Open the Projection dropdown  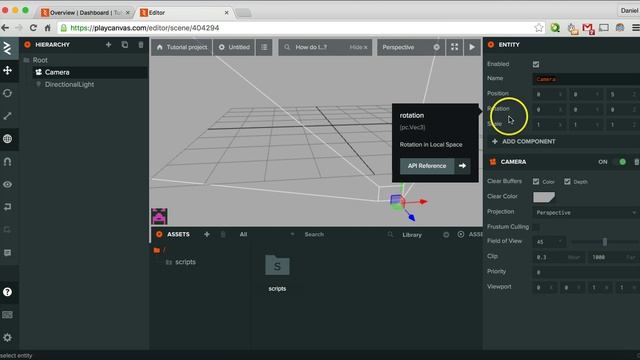pos(586,213)
